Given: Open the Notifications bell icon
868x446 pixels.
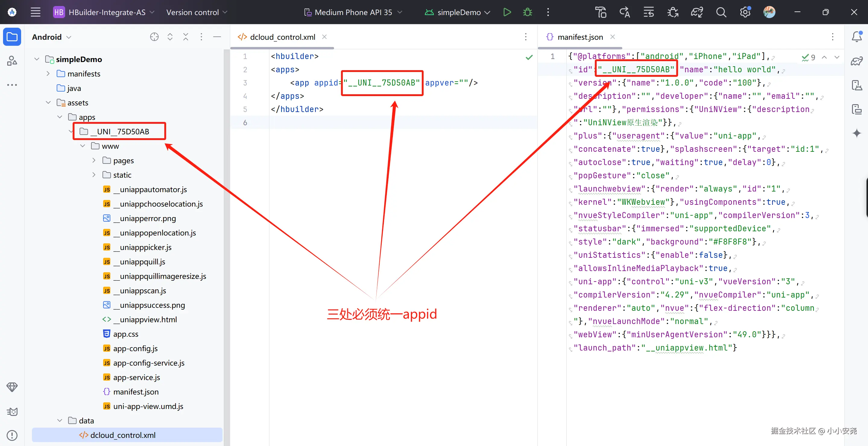Looking at the screenshot, I should coord(857,37).
